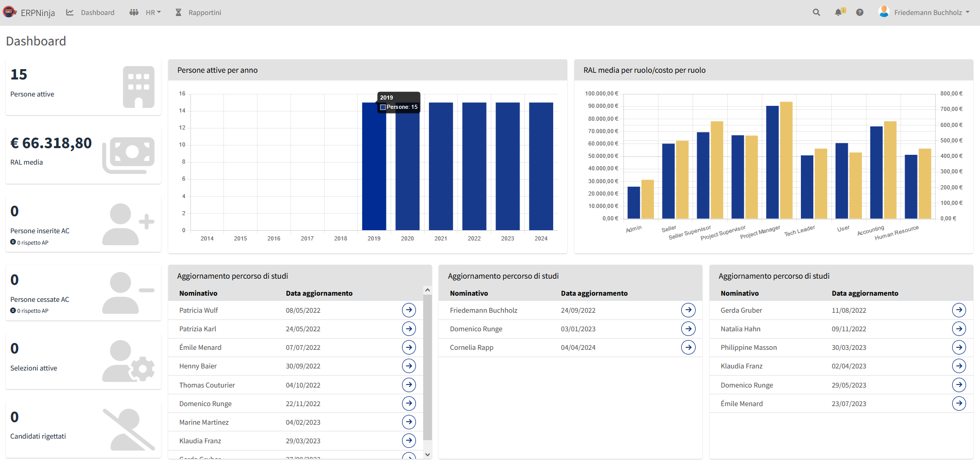980x467 pixels.
Task: Open arrow for Gerda Gruber 11/08/2022 row
Action: [959, 310]
